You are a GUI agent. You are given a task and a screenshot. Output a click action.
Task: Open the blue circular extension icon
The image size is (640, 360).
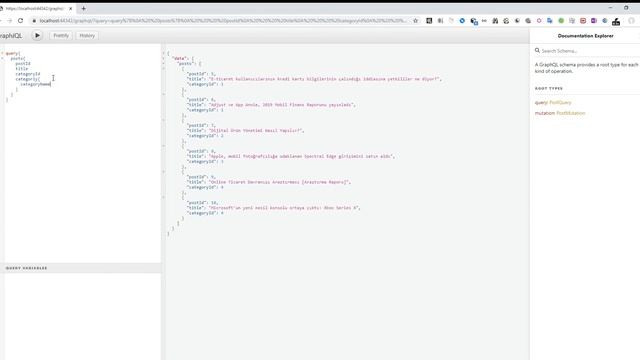click(462, 20)
